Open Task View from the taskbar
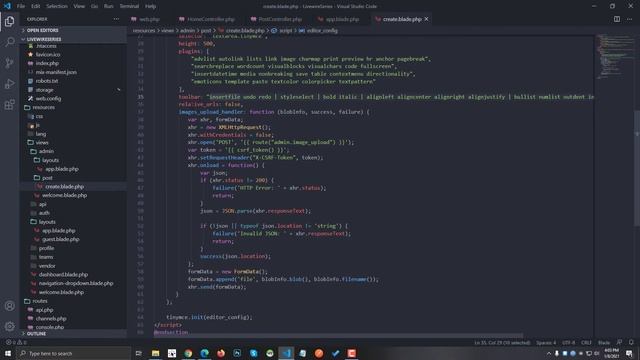Image resolution: width=640 pixels, height=360 pixels. pyautogui.click(x=139, y=353)
